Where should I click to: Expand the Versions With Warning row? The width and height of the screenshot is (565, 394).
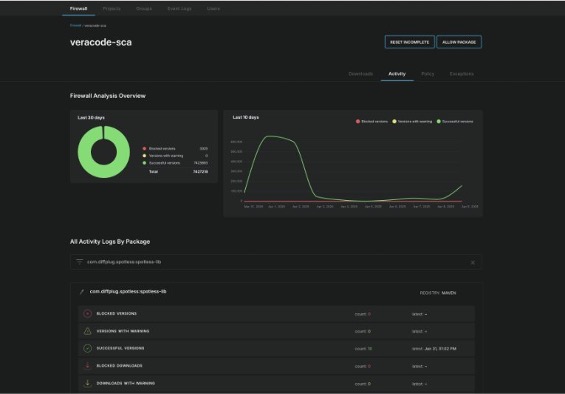(276, 331)
